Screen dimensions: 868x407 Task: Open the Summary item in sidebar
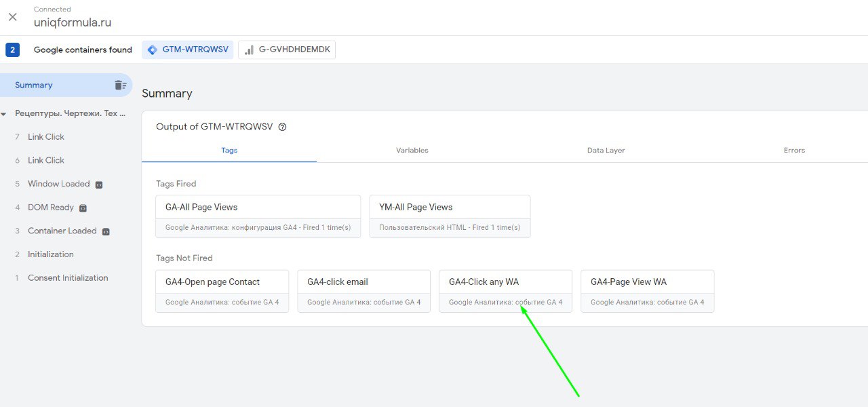point(66,85)
